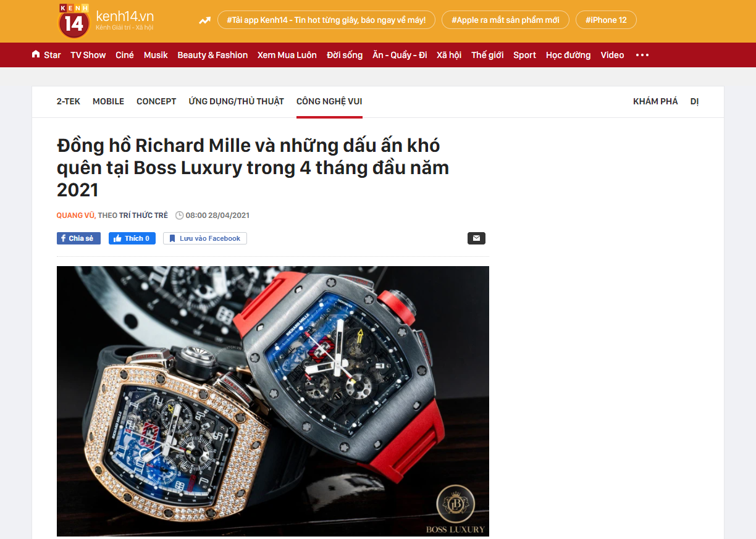This screenshot has height=539, width=756.
Task: Open Beauty & Fashion section
Action: pos(212,55)
